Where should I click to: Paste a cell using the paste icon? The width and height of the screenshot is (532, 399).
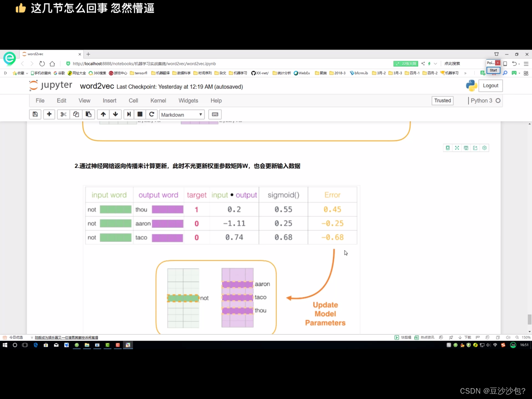(88, 114)
